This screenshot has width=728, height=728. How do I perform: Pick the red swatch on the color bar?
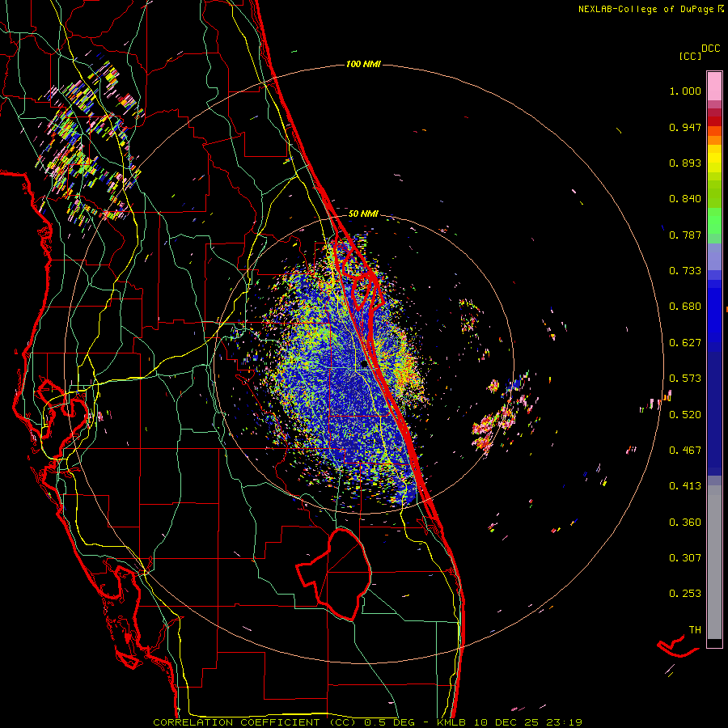[x=714, y=121]
